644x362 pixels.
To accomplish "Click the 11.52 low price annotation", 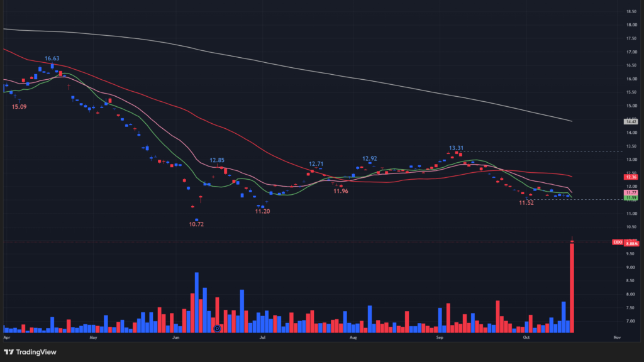I will [526, 203].
